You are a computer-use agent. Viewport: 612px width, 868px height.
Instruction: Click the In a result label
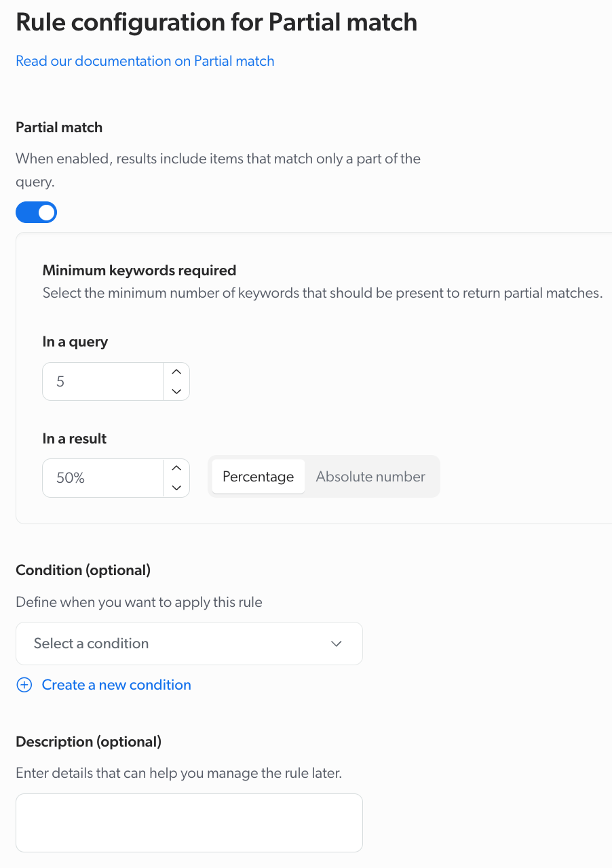pyautogui.click(x=75, y=439)
